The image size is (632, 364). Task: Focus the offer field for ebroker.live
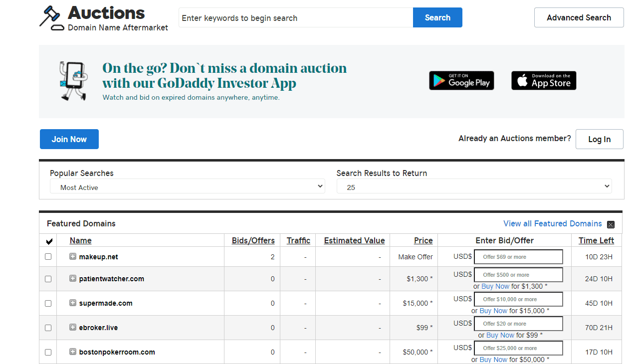tap(518, 324)
